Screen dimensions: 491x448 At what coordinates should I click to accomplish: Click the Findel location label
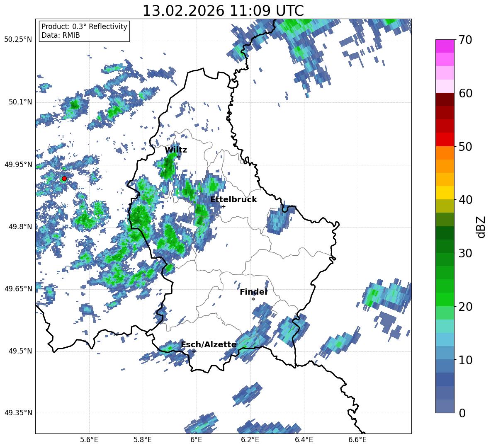click(253, 292)
